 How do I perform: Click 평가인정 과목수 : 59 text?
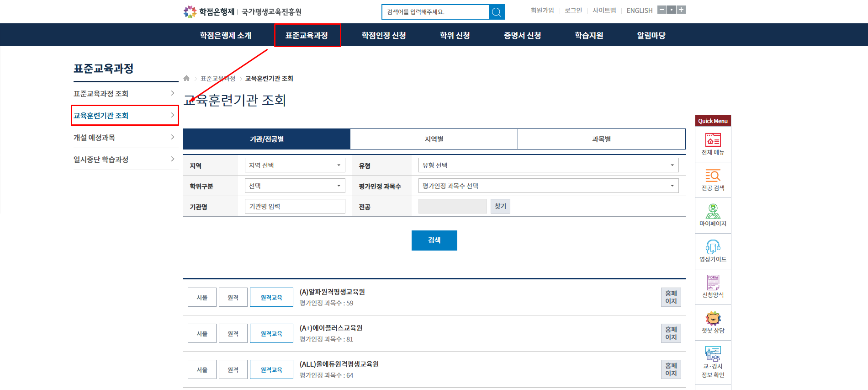(326, 303)
